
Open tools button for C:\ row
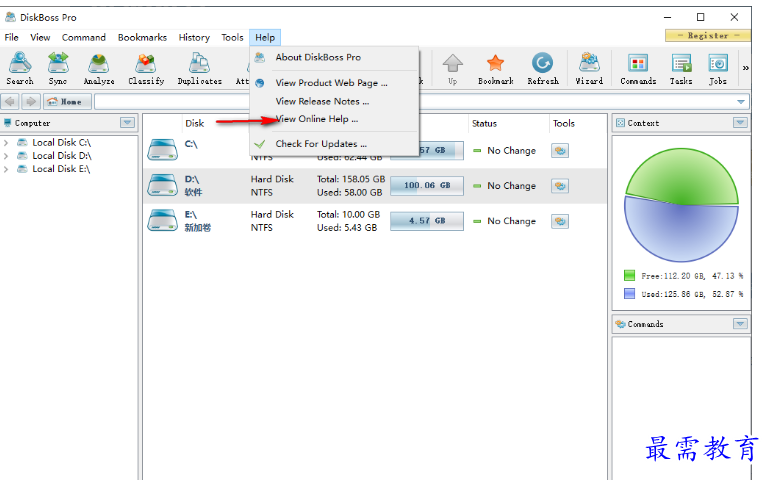pos(560,151)
